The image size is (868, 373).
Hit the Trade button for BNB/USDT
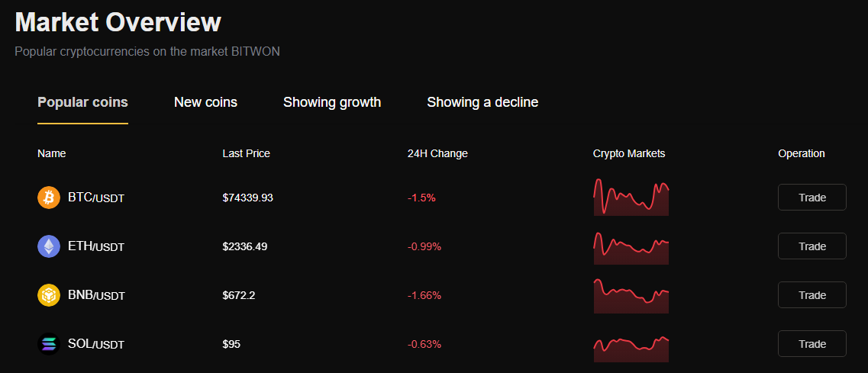click(812, 295)
